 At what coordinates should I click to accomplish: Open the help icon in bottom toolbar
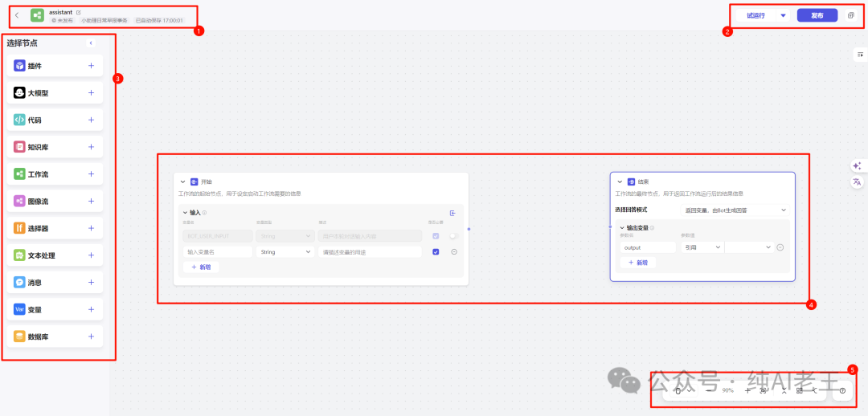(x=842, y=390)
